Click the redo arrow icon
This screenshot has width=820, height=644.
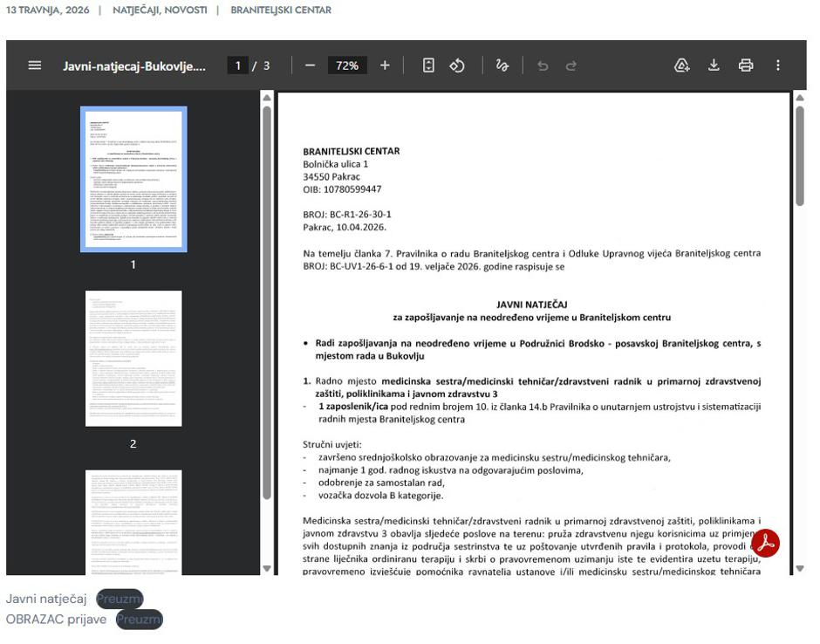(571, 65)
